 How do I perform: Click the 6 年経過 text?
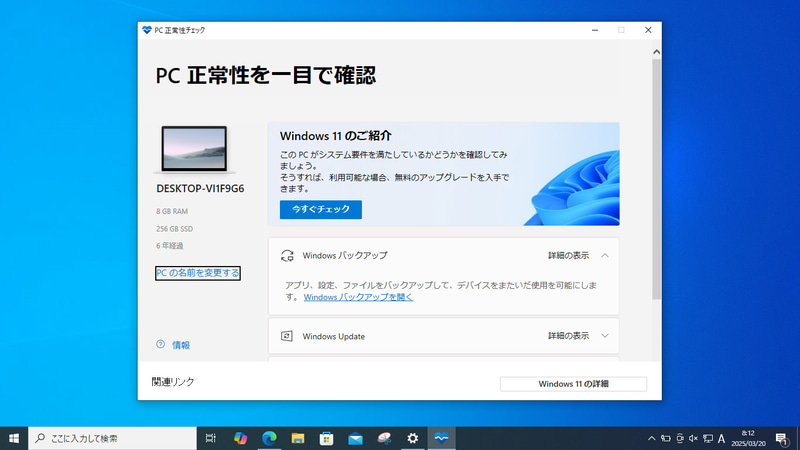[169, 246]
